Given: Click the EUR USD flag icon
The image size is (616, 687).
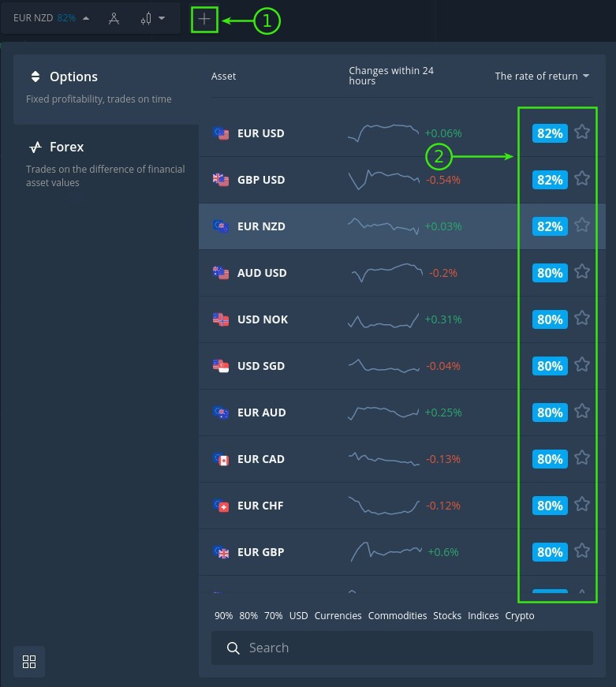Looking at the screenshot, I should (221, 133).
